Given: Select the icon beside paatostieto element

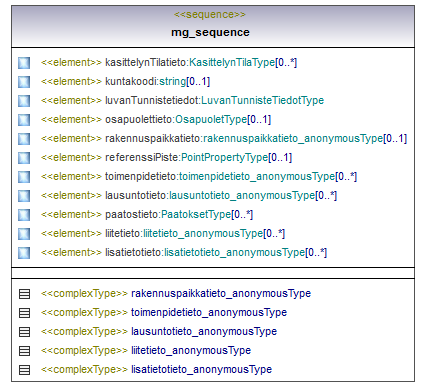Looking at the screenshot, I should tap(24, 215).
